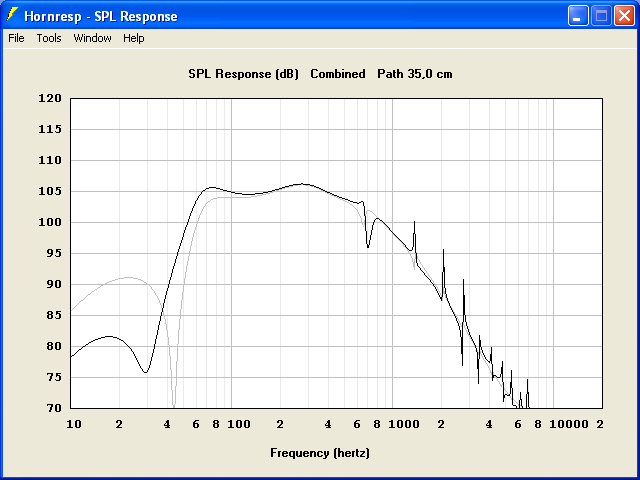Click the 110 dB y-axis value
The width and height of the screenshot is (640, 480).
[x=50, y=160]
